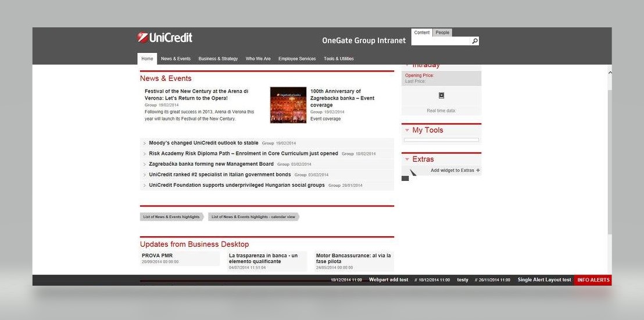Open the PROVA PMR update
Viewport: 644px width, 320px height.
158,255
